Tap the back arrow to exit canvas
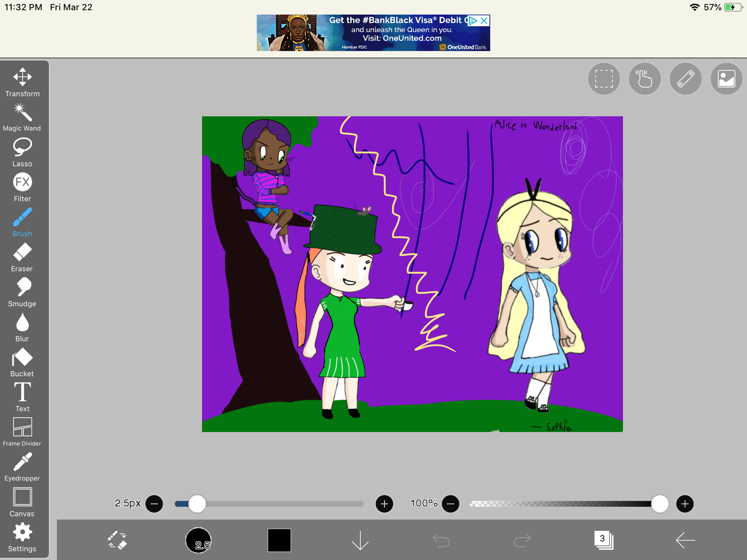The image size is (747, 560). pyautogui.click(x=685, y=540)
